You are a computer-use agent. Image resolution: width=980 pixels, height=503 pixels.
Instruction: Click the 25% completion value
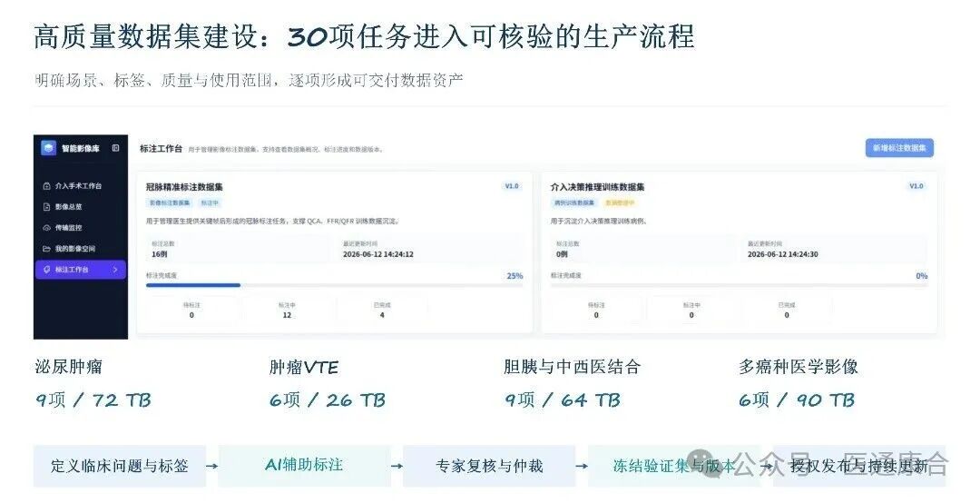515,276
